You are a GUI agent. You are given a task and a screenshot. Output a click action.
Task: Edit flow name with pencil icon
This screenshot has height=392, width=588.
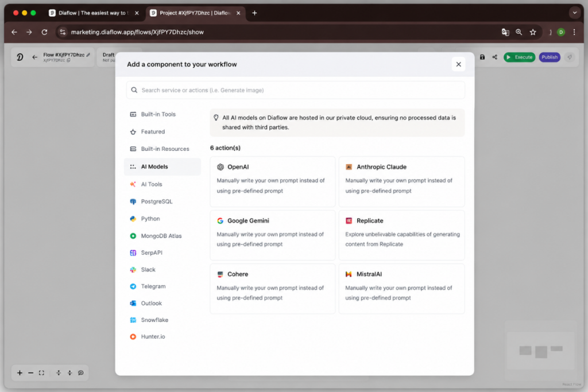point(88,55)
